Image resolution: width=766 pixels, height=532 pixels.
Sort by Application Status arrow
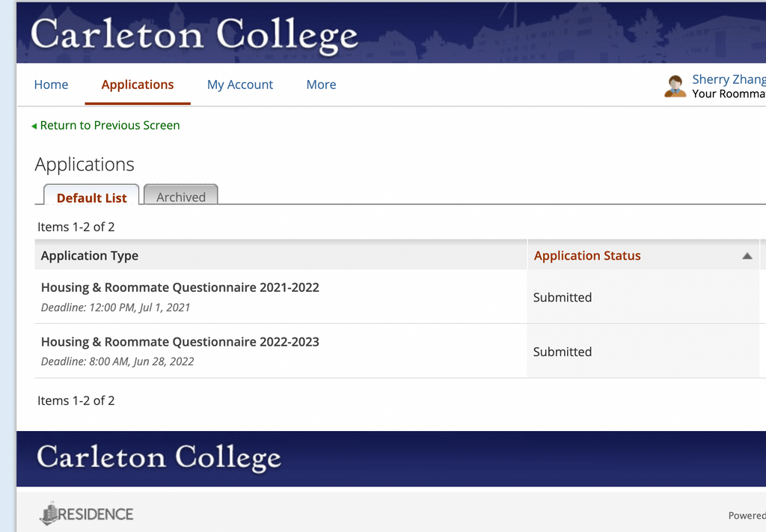[747, 255]
